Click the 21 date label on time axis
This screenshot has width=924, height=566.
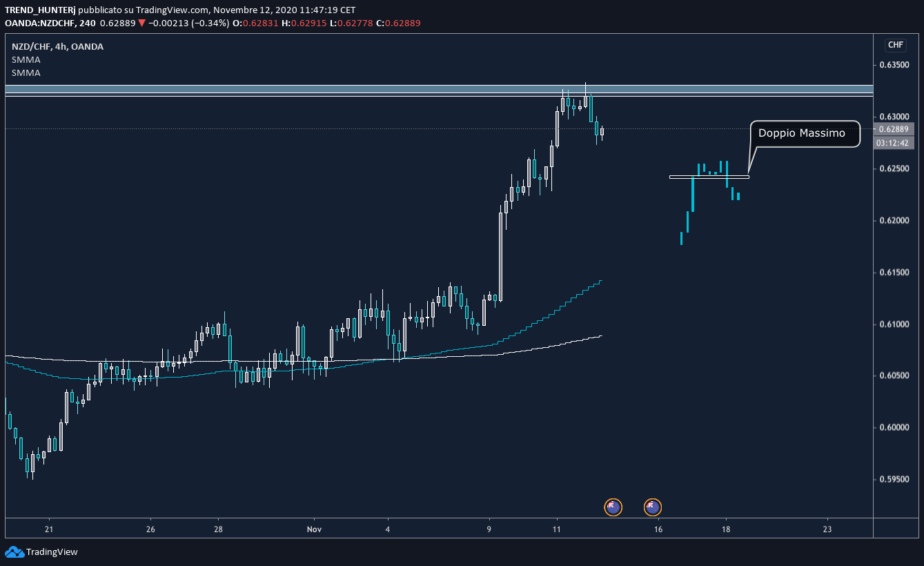(48, 529)
